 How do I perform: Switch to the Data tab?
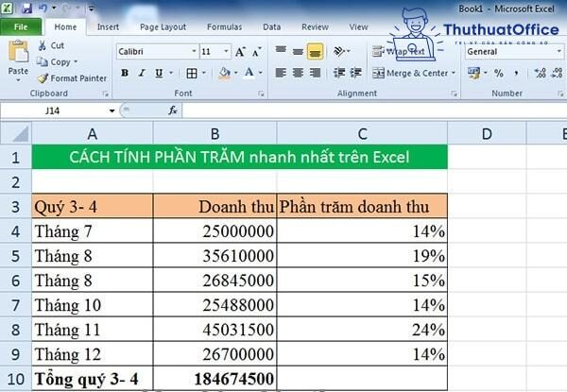pos(271,27)
